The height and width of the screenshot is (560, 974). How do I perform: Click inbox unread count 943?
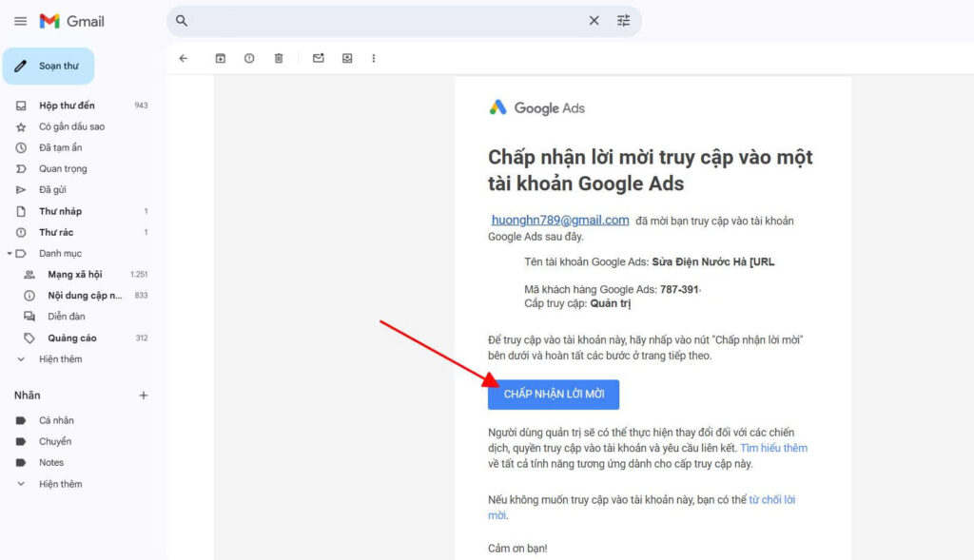tap(141, 106)
